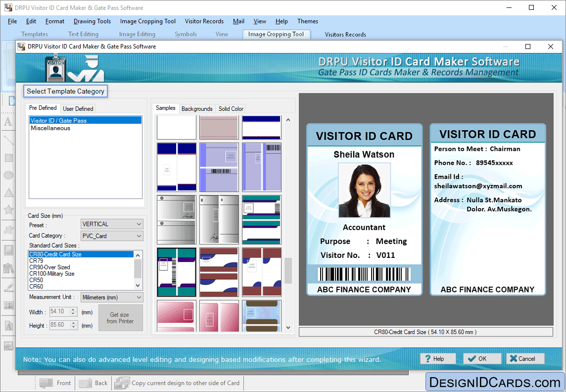Open the Preset dropdown showing VERTICAL

[112, 224]
